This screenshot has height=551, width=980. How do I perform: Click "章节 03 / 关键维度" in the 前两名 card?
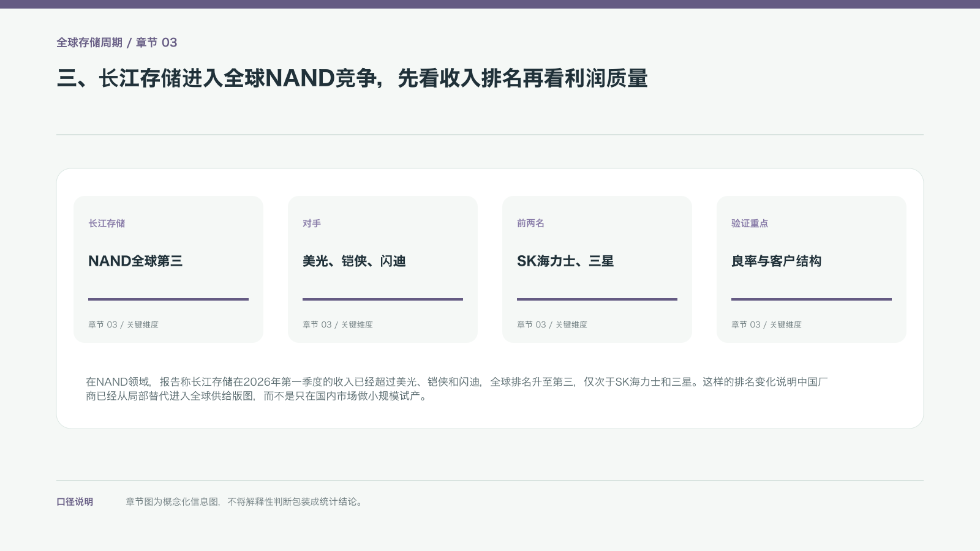click(x=552, y=324)
